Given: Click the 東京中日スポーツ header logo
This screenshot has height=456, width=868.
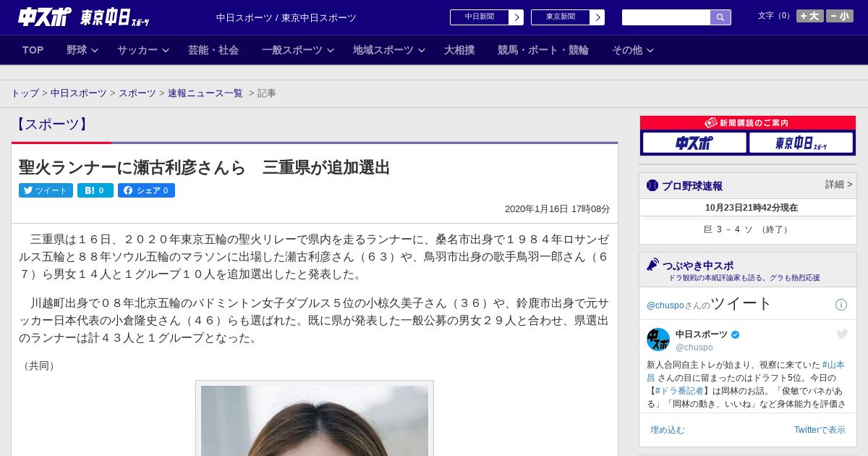Looking at the screenshot, I should point(114,17).
